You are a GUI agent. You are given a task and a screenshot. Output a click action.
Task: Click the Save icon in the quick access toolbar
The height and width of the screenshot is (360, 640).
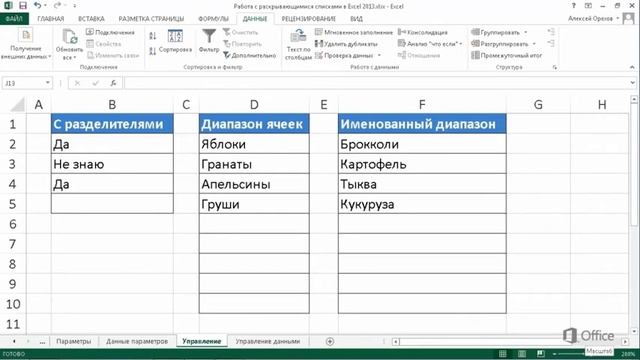(x=23, y=6)
